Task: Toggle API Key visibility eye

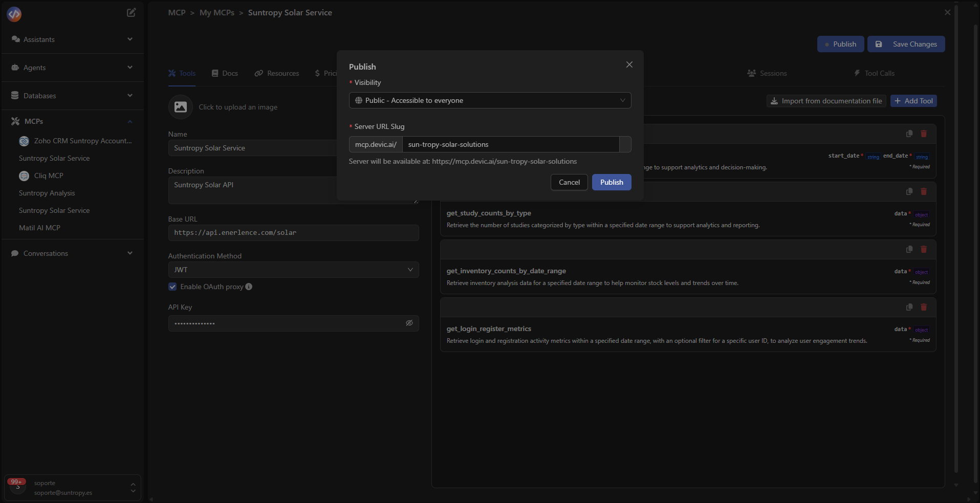Action: coord(409,323)
